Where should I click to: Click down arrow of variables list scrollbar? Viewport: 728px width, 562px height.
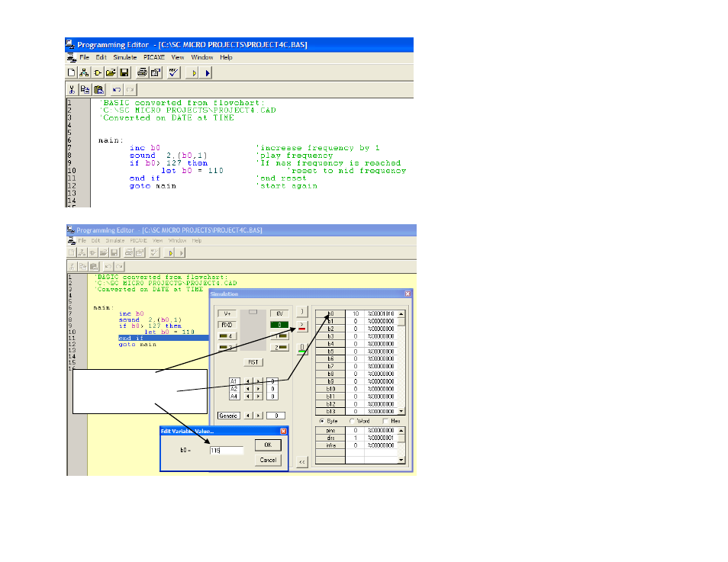pos(401,411)
